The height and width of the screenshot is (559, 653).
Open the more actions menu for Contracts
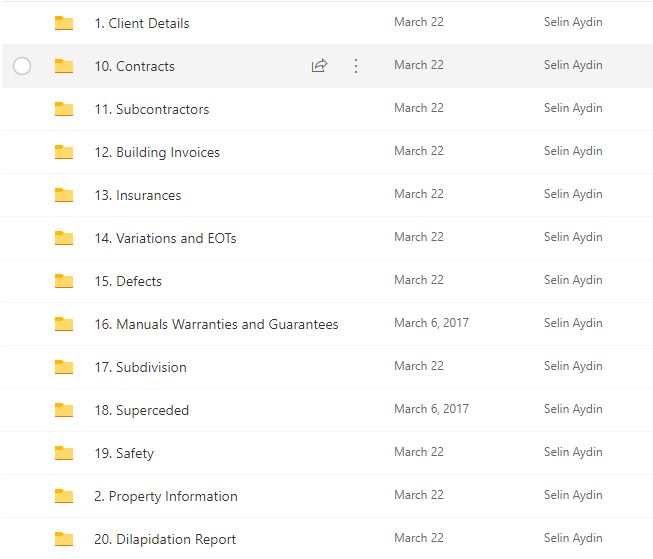click(356, 66)
